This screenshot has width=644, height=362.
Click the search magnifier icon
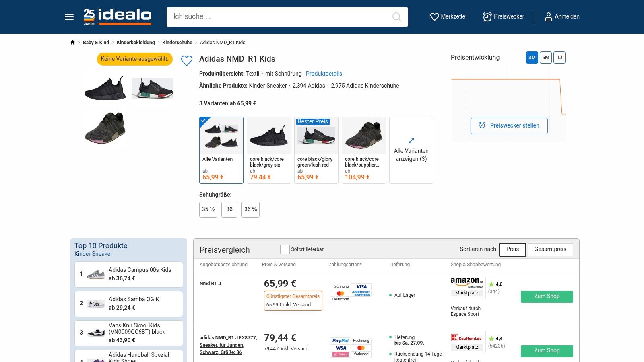[x=396, y=17]
